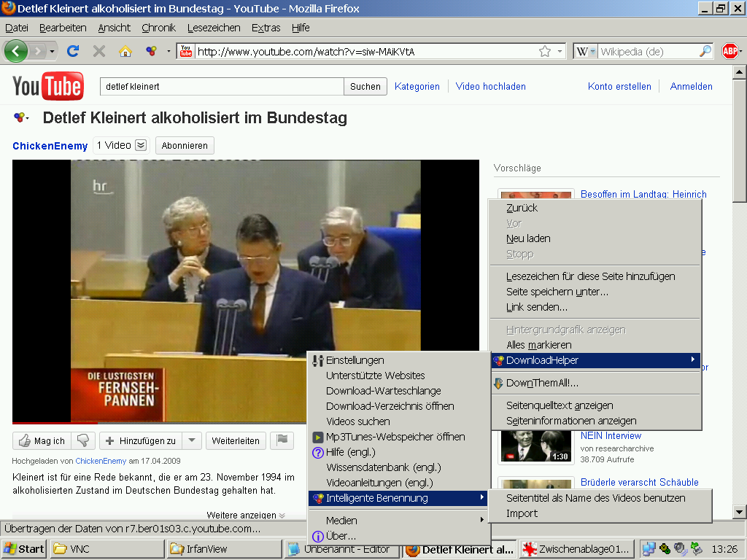The width and height of the screenshot is (747, 560).
Task: Reload the page with the refresh icon
Action: 72,51
